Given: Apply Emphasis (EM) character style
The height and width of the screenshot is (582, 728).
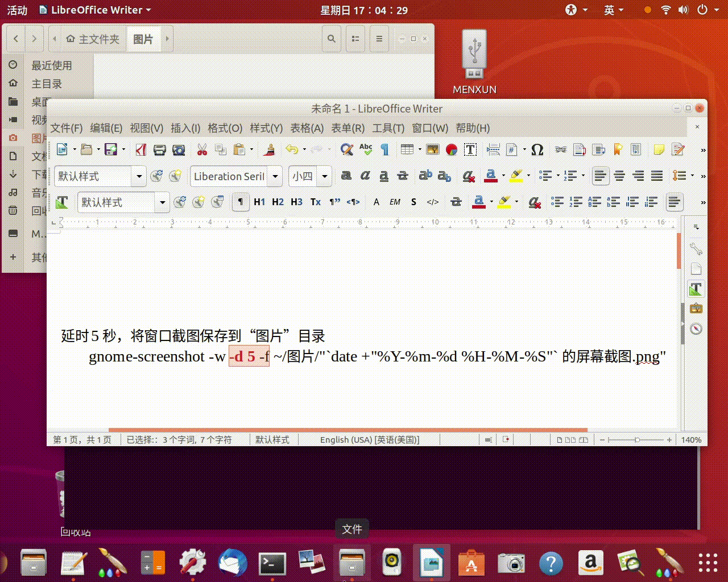Looking at the screenshot, I should click(x=395, y=202).
